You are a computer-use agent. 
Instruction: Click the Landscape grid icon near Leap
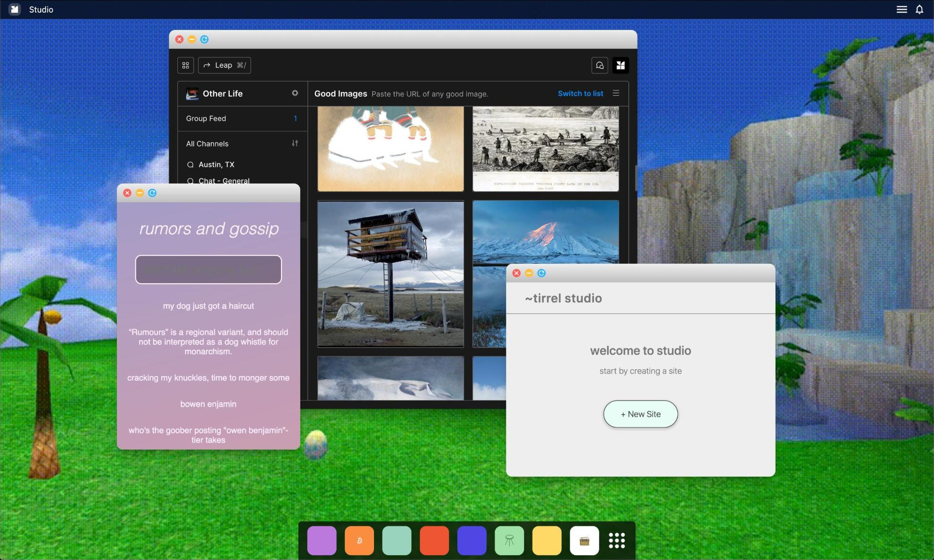click(x=186, y=65)
